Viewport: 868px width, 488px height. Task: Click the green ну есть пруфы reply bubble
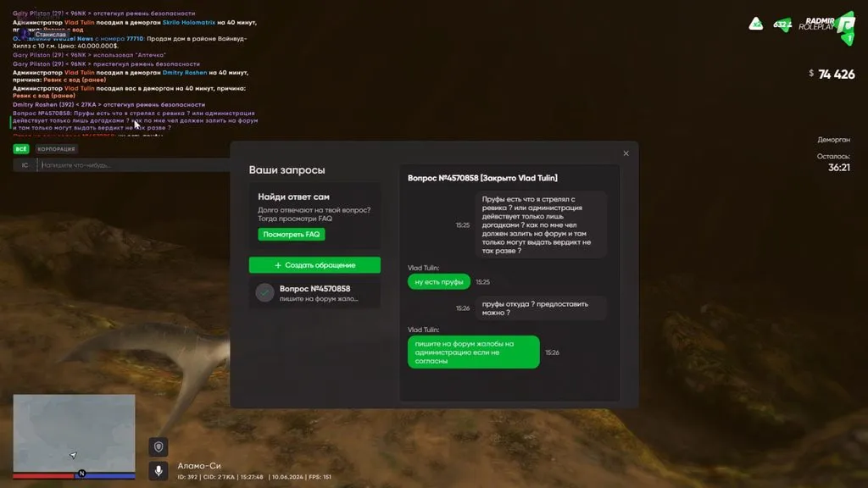click(439, 281)
